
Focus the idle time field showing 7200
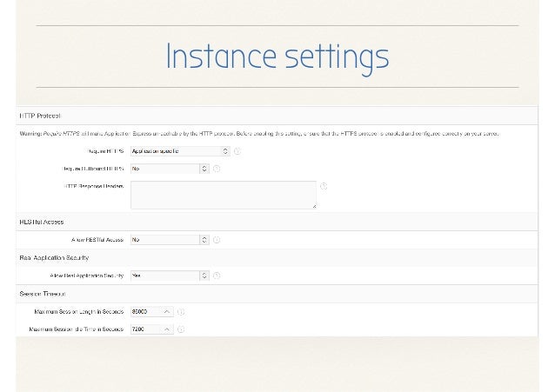pos(144,329)
